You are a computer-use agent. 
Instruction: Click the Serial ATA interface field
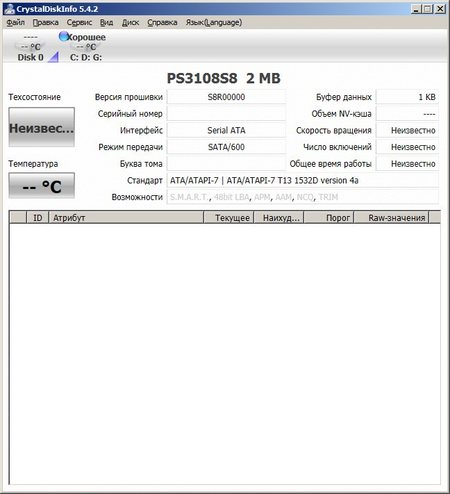(226, 130)
